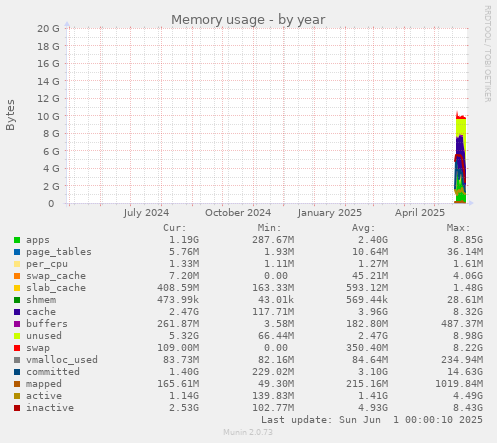The height and width of the screenshot is (443, 497).
Task: Click the 'Max:' column header
Action: tap(458, 228)
